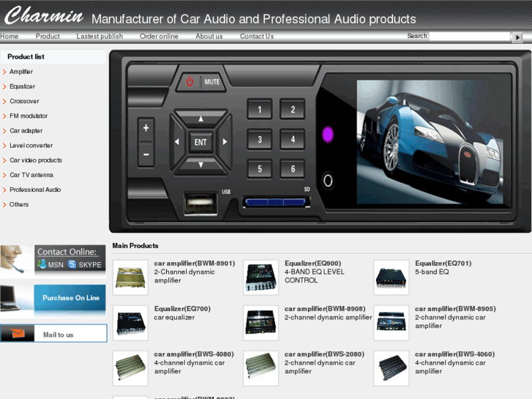Click the customer service headset photo
The height and width of the screenshot is (399, 532).
click(x=17, y=260)
